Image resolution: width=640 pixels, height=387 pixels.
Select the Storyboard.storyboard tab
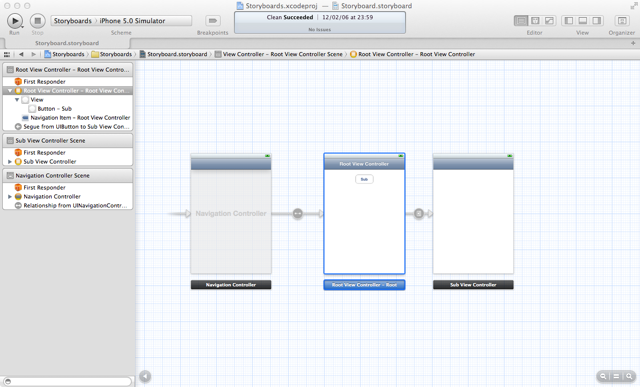click(67, 43)
